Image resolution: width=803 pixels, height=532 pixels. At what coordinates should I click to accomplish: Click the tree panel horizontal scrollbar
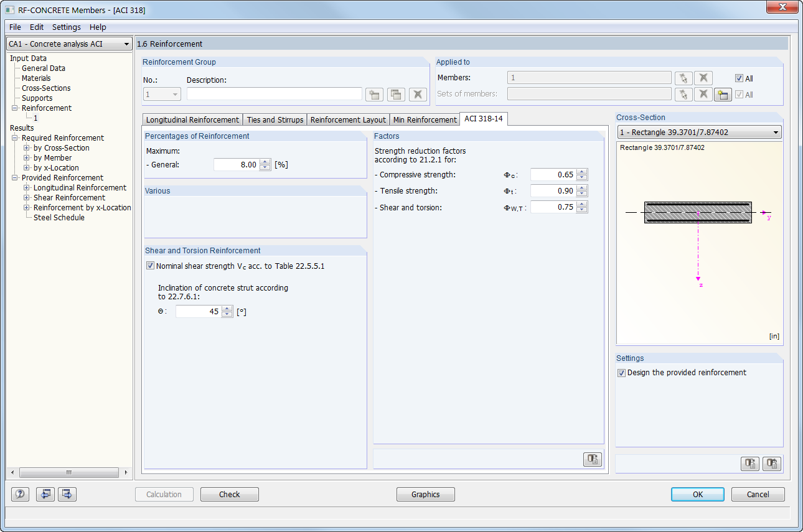[x=69, y=472]
